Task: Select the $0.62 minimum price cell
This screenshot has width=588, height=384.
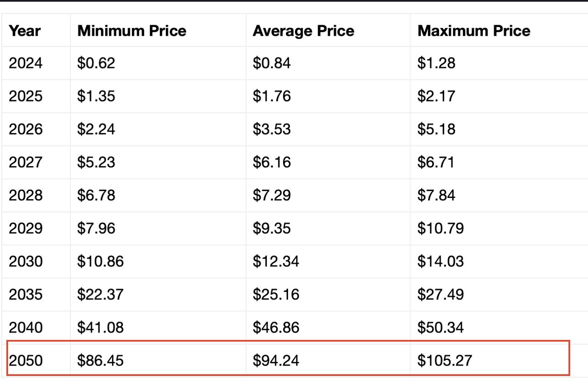Action: tap(158, 63)
